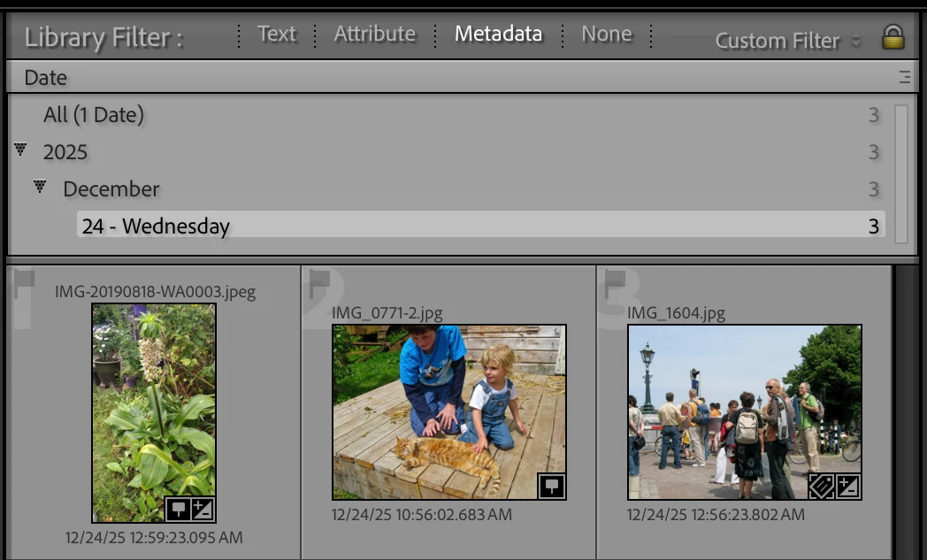The width and height of the screenshot is (927, 560).
Task: Collapse the December month triangle
Action: click(x=40, y=187)
